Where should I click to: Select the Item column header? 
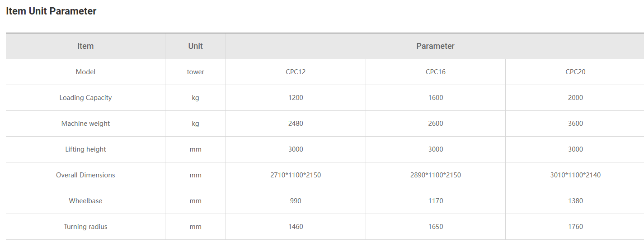[85, 46]
